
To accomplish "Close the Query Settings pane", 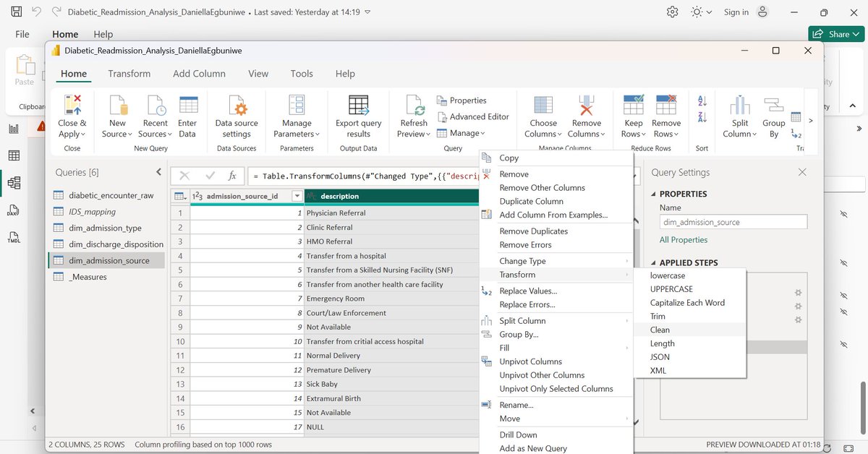I will (801, 172).
